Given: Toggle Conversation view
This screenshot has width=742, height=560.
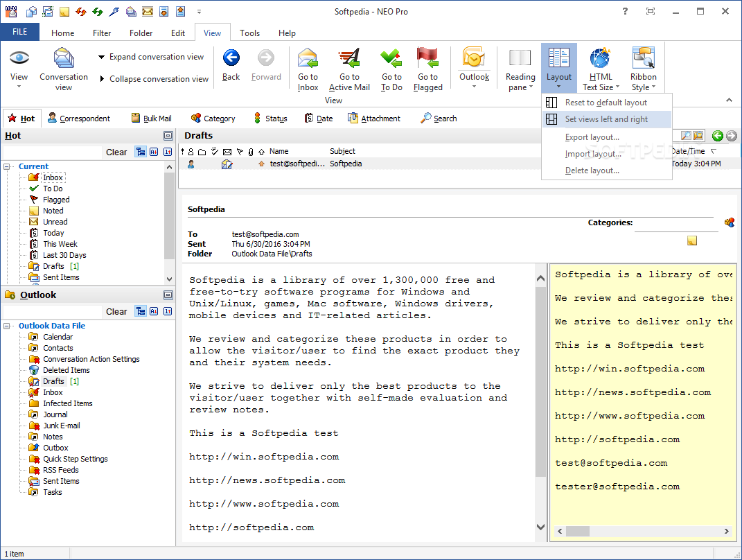Looking at the screenshot, I should 64,69.
